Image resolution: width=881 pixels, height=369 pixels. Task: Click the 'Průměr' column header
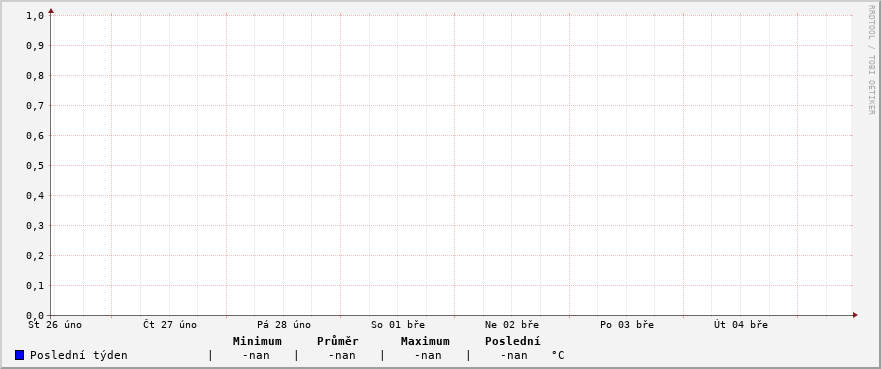[x=338, y=341]
